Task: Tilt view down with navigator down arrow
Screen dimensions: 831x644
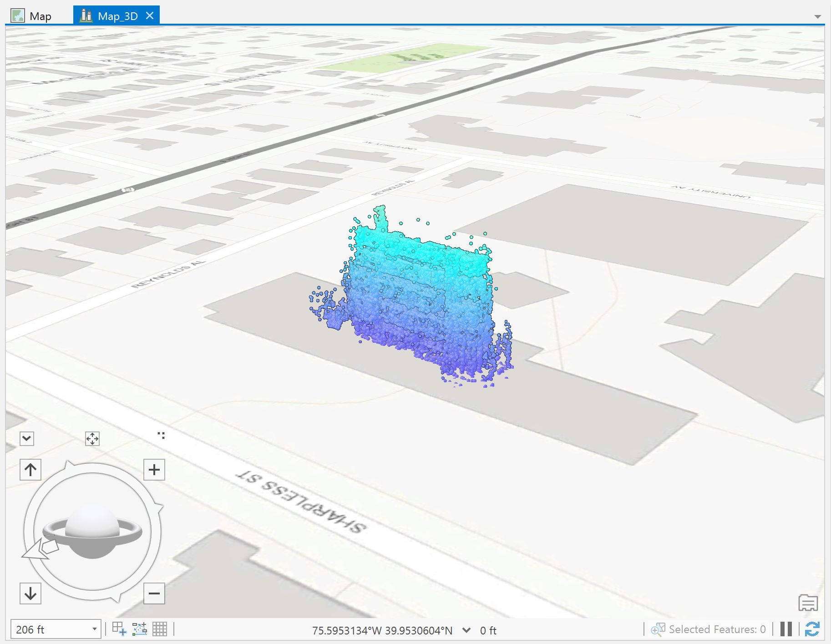Action: point(30,593)
